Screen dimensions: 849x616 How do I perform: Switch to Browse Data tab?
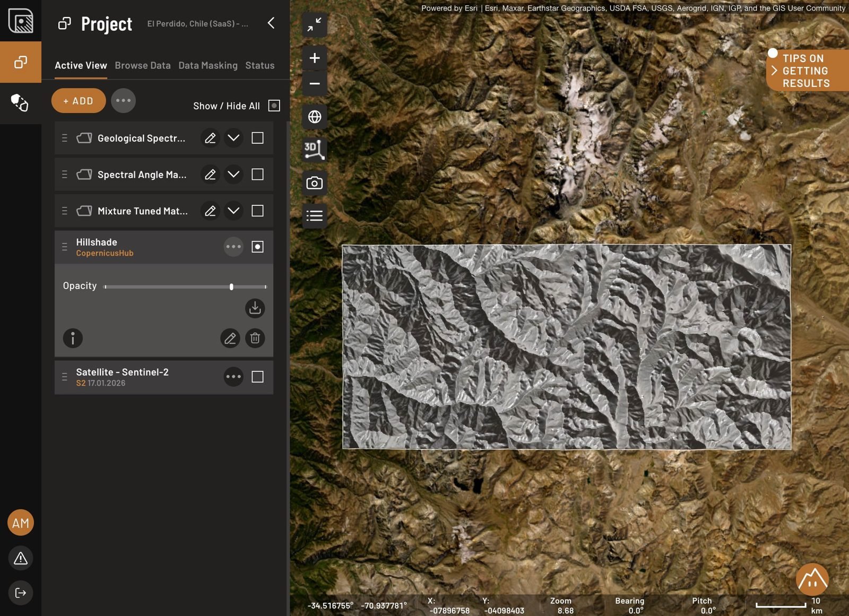point(143,65)
